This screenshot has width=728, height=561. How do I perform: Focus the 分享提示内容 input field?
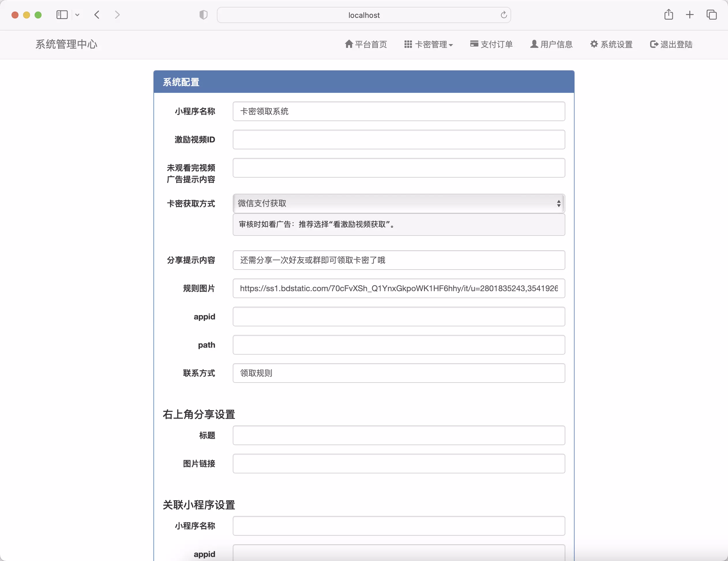399,260
